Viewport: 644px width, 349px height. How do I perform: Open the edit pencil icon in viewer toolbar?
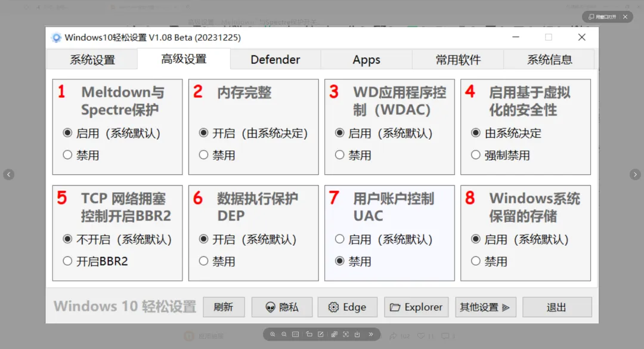coord(321,334)
